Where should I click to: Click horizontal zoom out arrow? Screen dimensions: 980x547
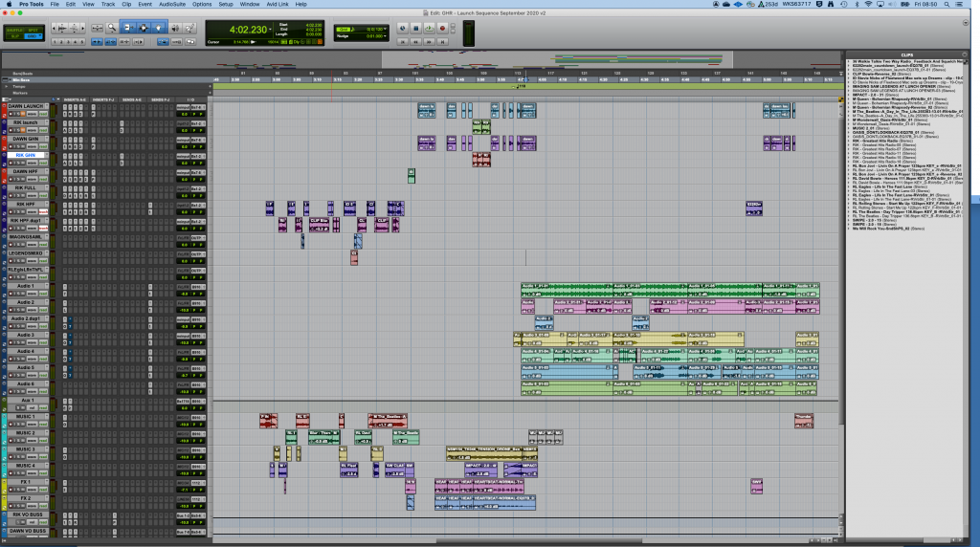54,28
